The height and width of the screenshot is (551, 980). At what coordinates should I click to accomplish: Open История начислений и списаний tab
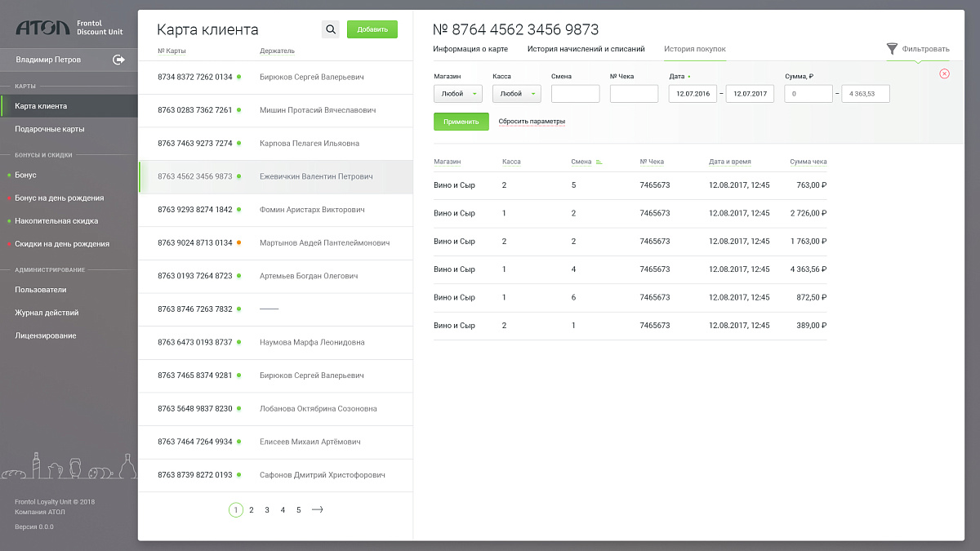click(x=586, y=49)
